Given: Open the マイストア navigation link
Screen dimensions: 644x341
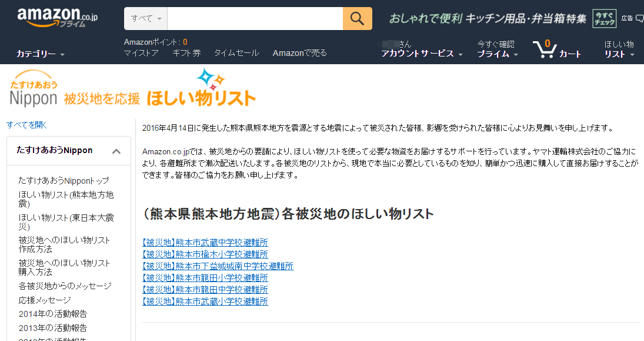Looking at the screenshot, I should [141, 53].
